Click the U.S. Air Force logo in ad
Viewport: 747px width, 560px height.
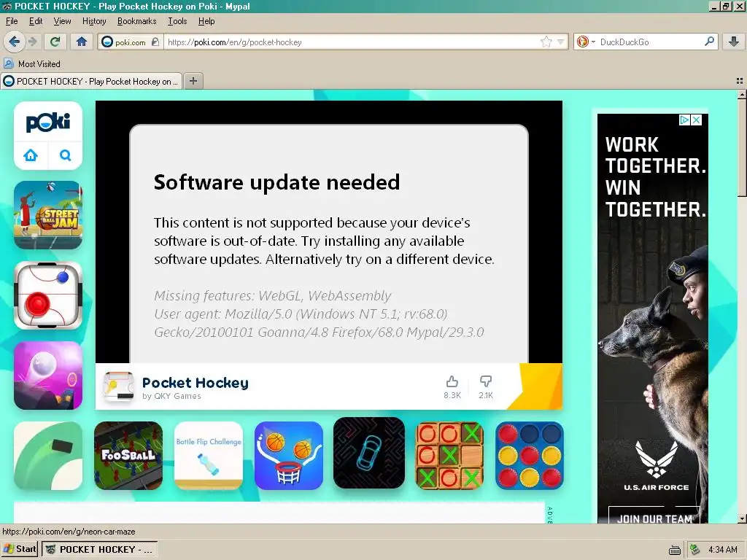[x=657, y=464]
